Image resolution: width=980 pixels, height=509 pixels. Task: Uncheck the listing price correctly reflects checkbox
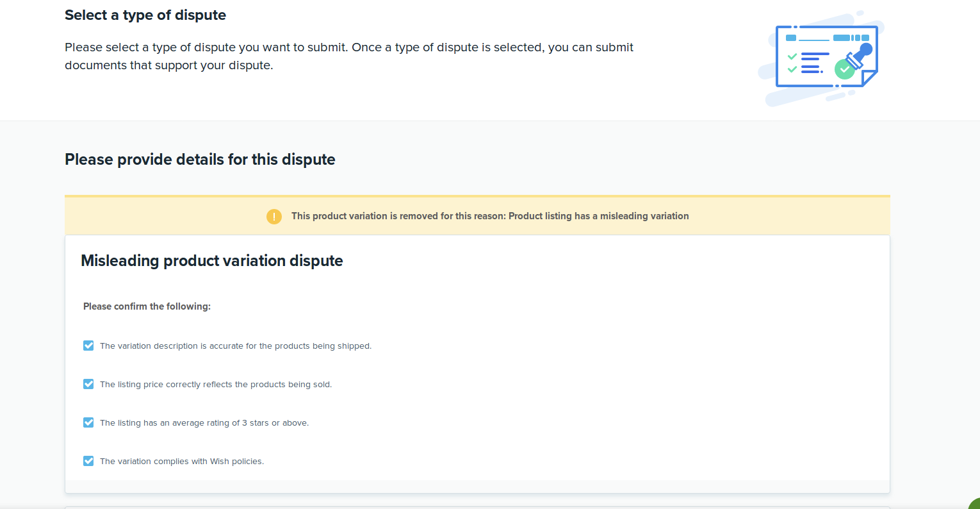[x=88, y=384]
